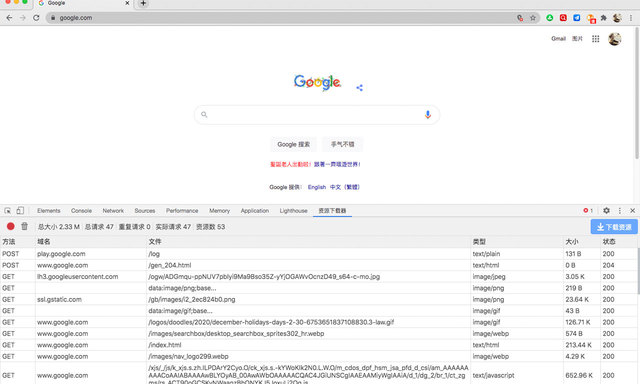The image size is (640, 384).
Task: Open Chrome three-dot menu
Action: [x=631, y=18]
